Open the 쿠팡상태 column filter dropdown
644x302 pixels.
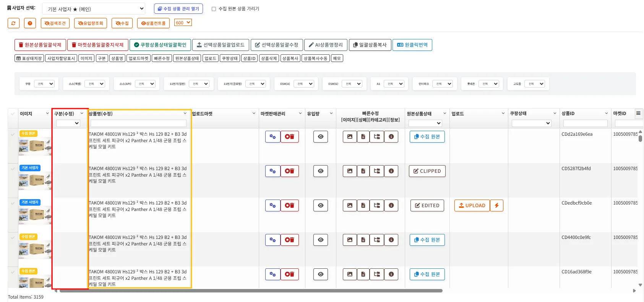(x=532, y=123)
